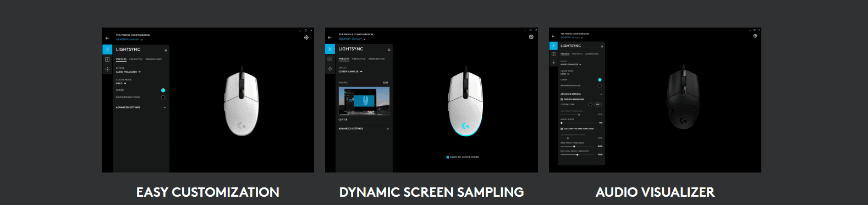Select Lightsync sidebar icon in Easy Customization window
868x205 pixels.
pos(107,50)
